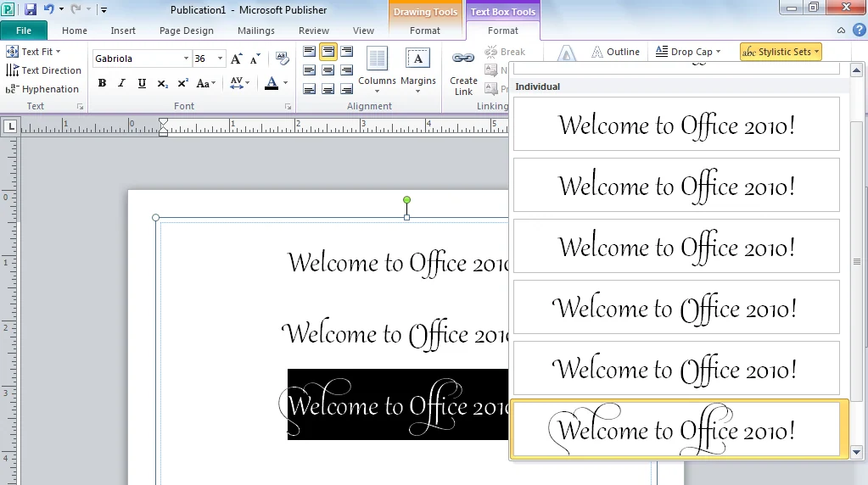Switch to Mailings tab
The image size is (868, 485).
(x=255, y=31)
